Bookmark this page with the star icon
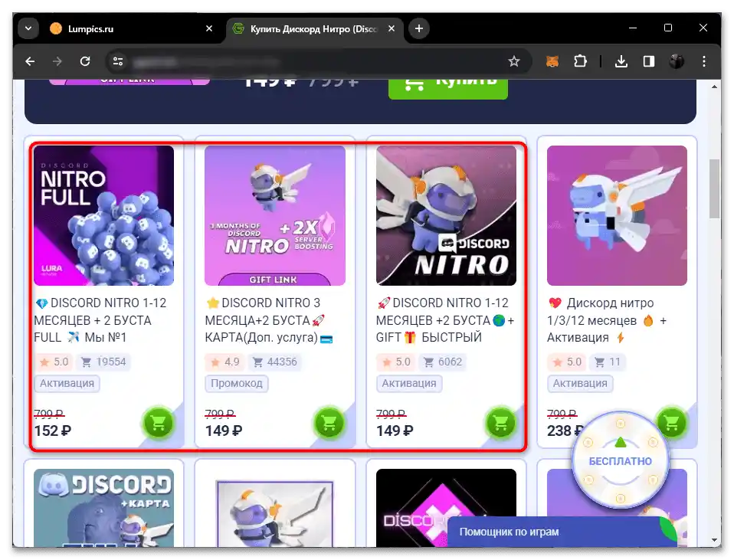Screen dimensions: 734x560 point(515,61)
